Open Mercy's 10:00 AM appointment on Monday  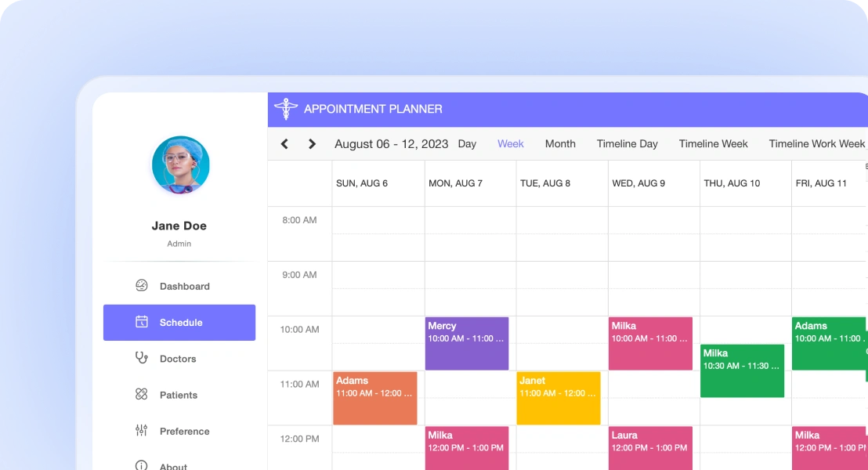tap(467, 342)
